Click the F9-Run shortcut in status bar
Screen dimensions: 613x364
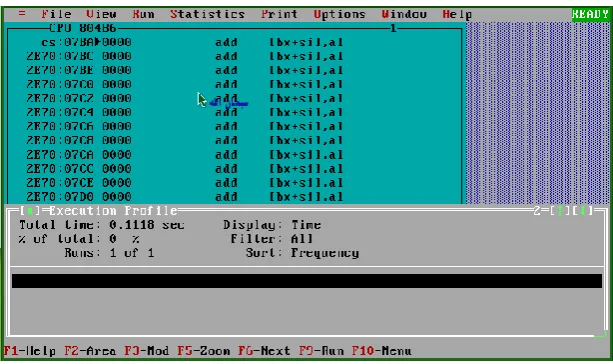click(321, 351)
